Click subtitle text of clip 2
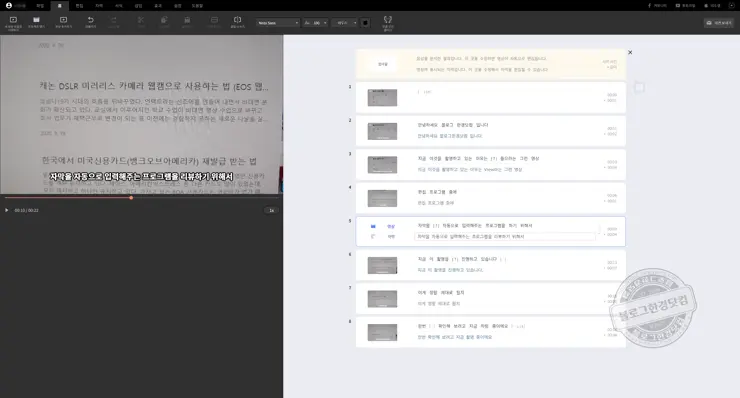 pyautogui.click(x=450, y=136)
